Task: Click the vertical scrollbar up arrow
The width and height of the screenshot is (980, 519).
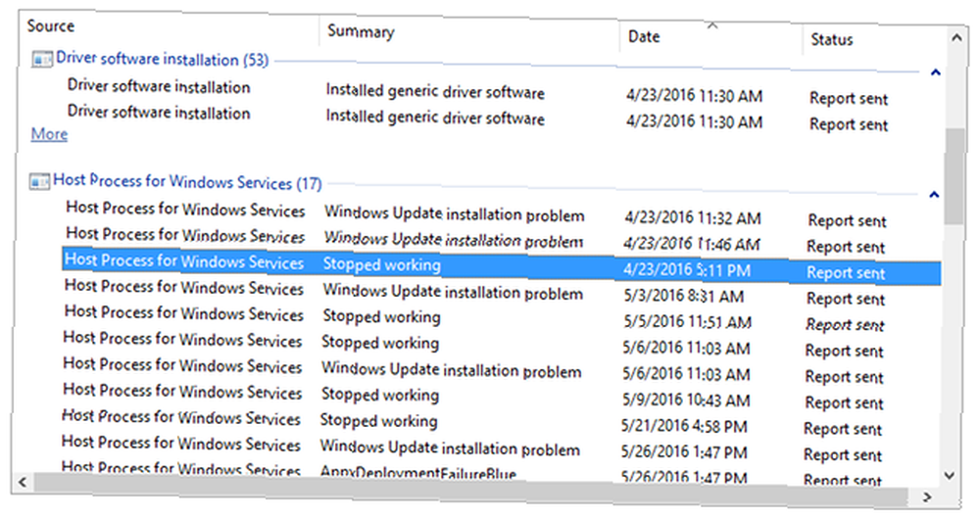Action: (956, 37)
